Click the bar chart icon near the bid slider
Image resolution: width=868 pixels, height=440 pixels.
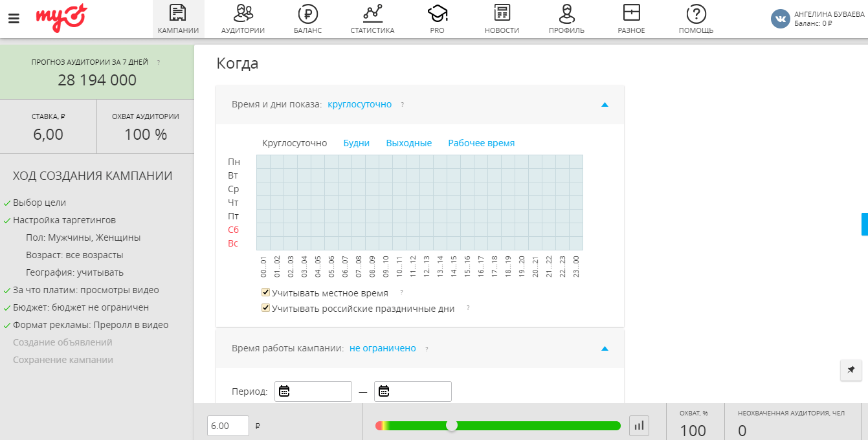click(x=639, y=426)
